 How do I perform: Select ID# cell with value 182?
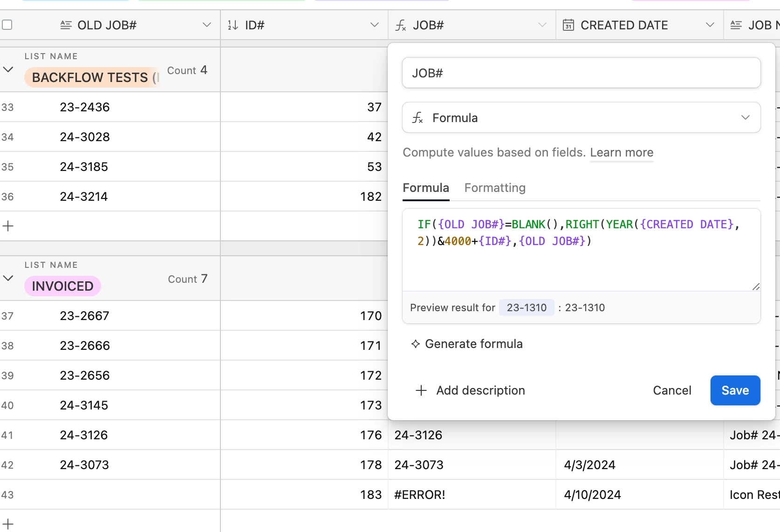coord(304,197)
